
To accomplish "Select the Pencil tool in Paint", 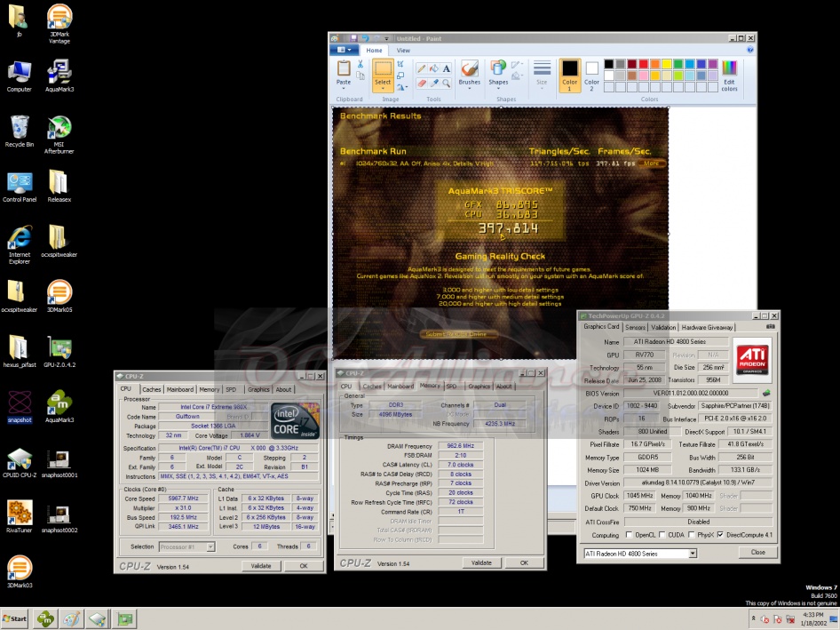I will coord(422,68).
